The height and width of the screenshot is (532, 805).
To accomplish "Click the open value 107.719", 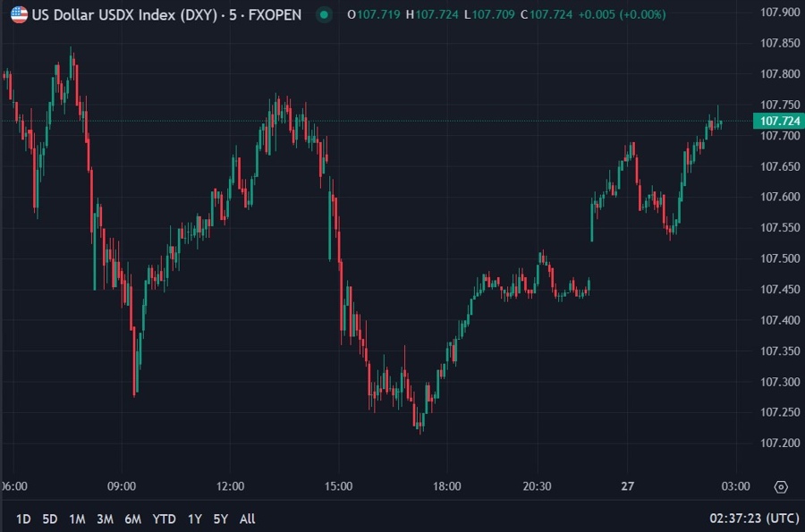I will tap(378, 14).
